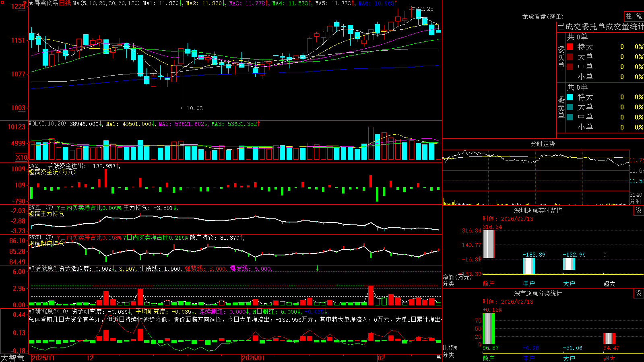Click the green down arrow in AI活跃度2 panel
644x362 pixels.
click(317, 268)
